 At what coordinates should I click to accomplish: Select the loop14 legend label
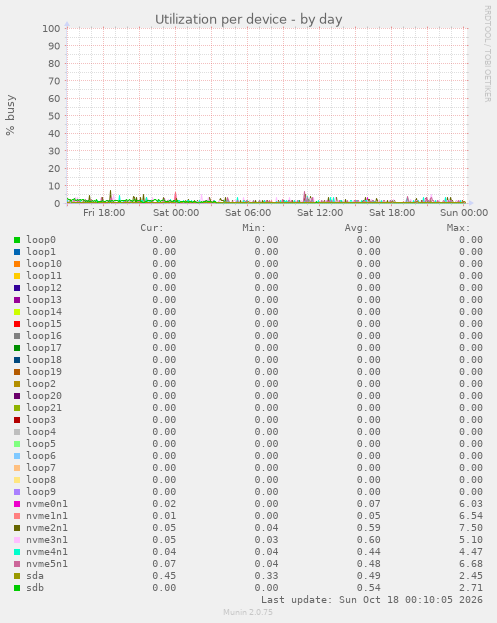pos(44,312)
